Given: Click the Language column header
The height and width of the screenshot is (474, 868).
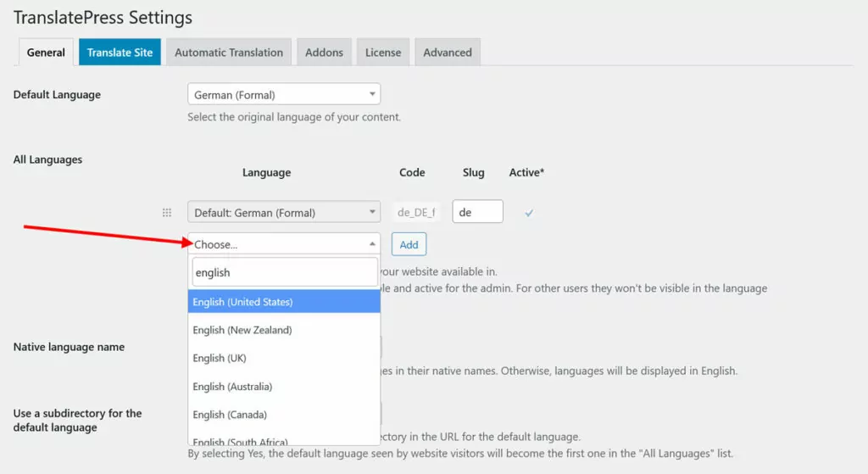Looking at the screenshot, I should click(x=266, y=173).
